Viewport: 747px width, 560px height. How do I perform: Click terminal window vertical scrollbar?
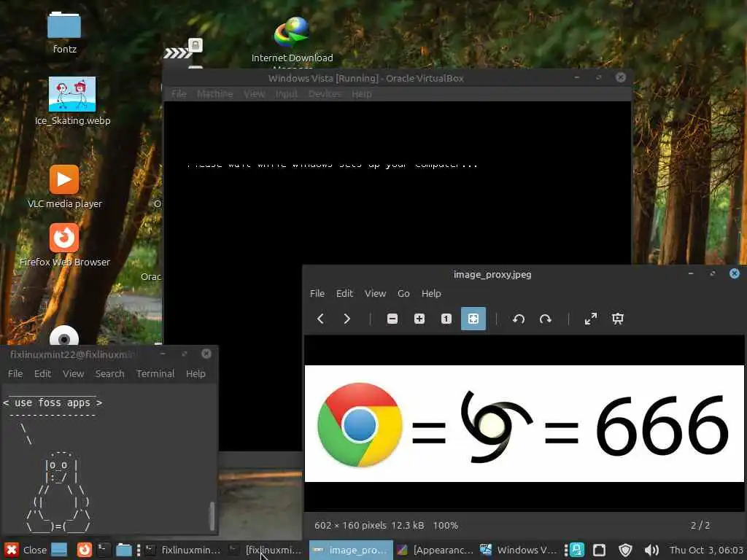coord(212,516)
